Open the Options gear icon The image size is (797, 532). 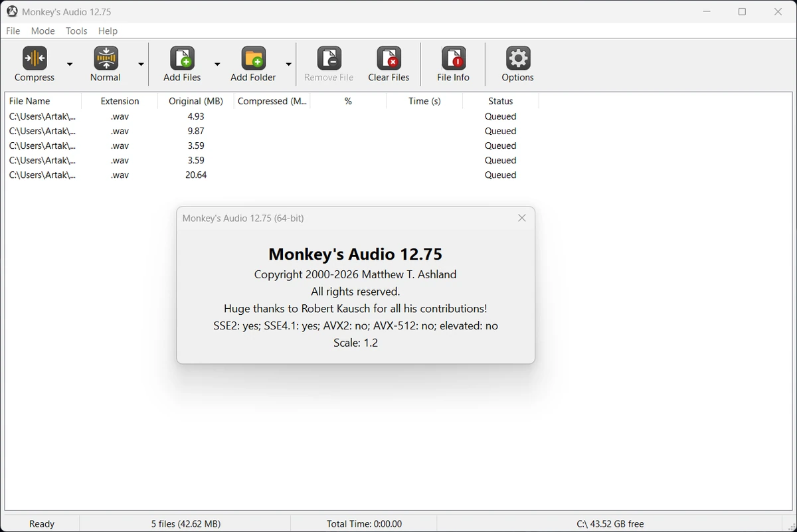coord(517,58)
